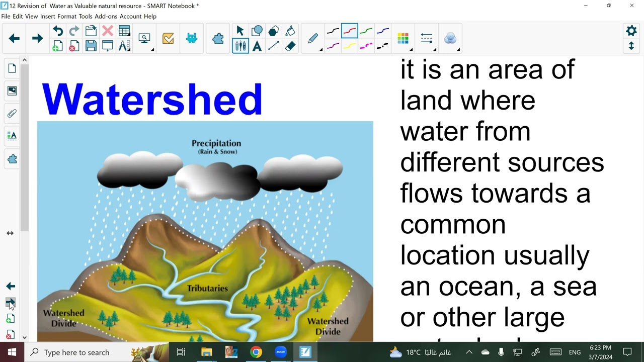Open the File menu
The image size is (644, 362).
6,17
